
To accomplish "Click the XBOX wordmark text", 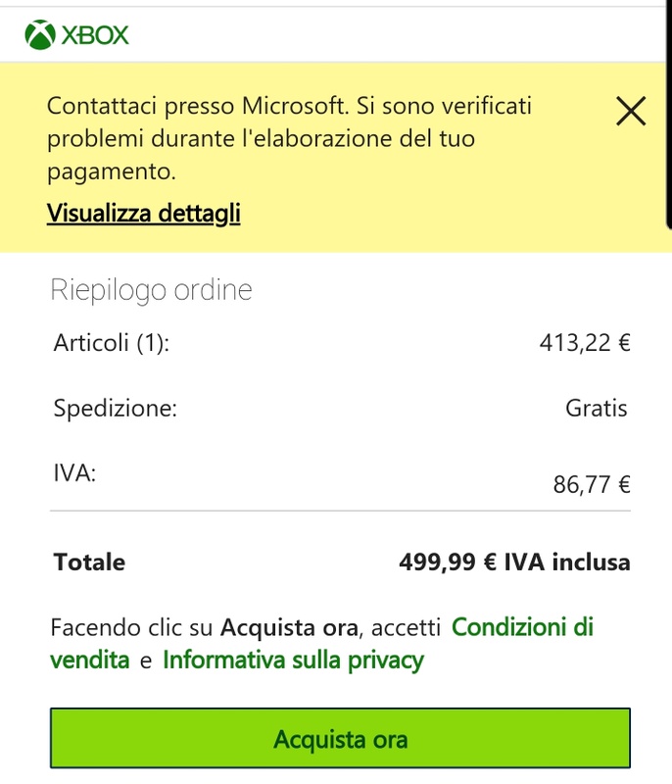I will 96,36.
